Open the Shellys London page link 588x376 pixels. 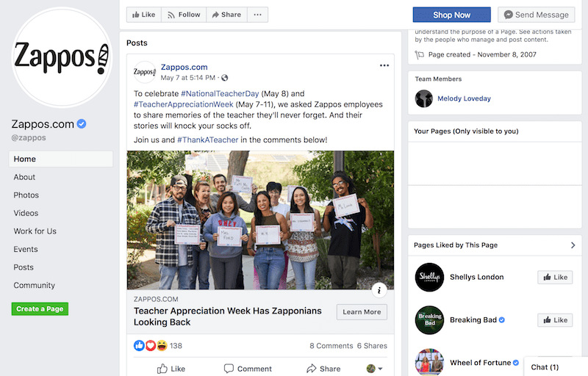476,277
